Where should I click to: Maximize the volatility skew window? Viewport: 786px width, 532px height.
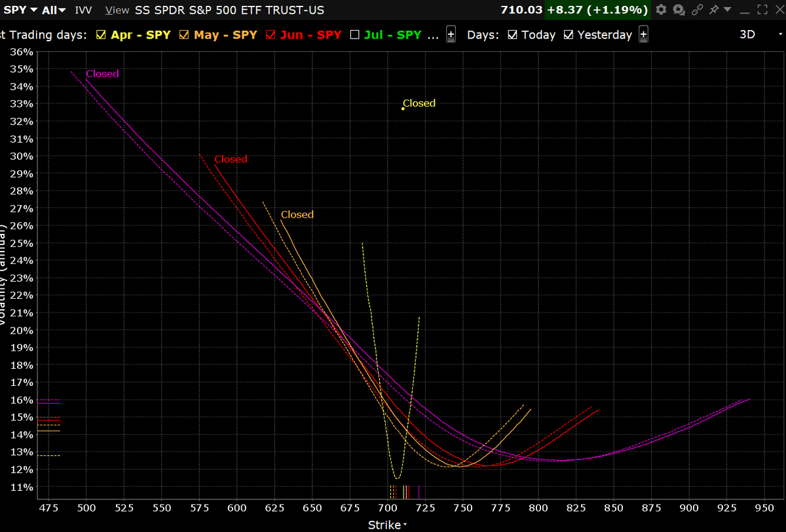(762, 10)
